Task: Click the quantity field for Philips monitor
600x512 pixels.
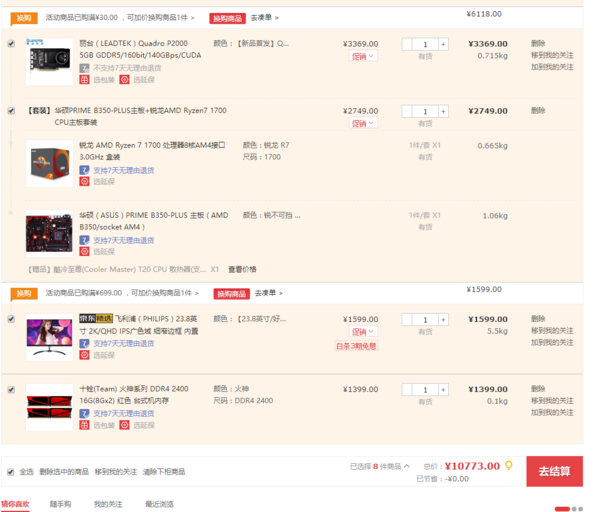Action: point(425,320)
